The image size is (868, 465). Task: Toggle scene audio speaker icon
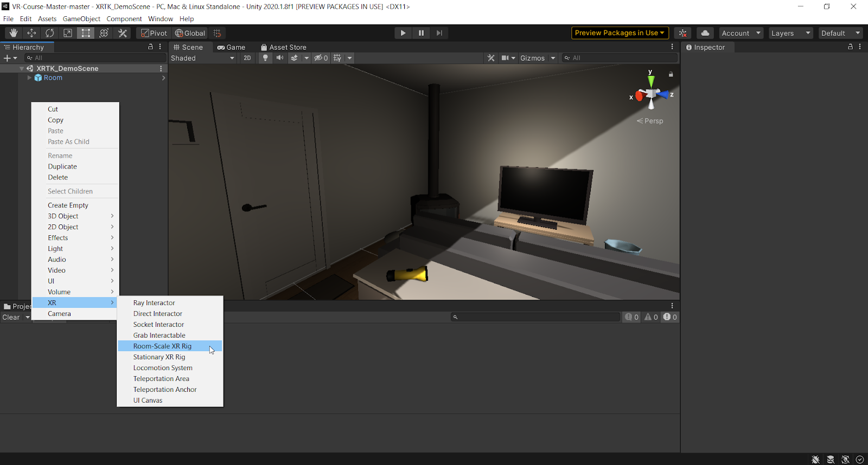tap(280, 58)
